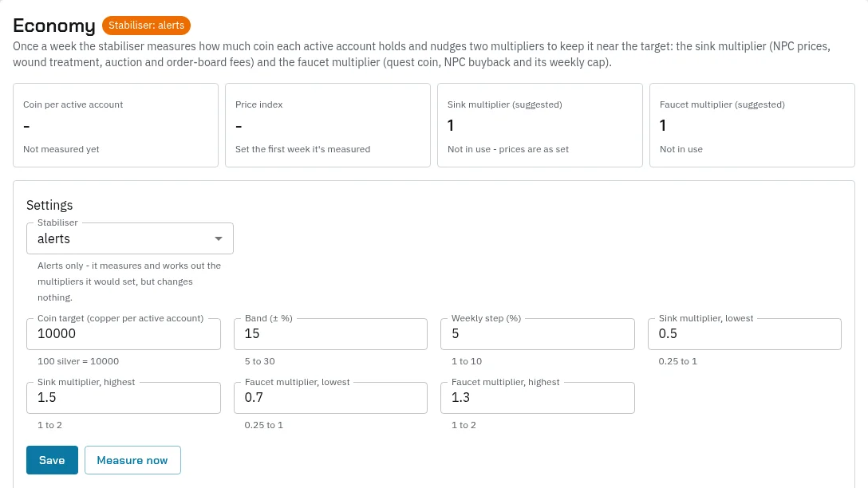Click the '5 to 30' hint text
This screenshot has width=868, height=488.
(x=259, y=361)
